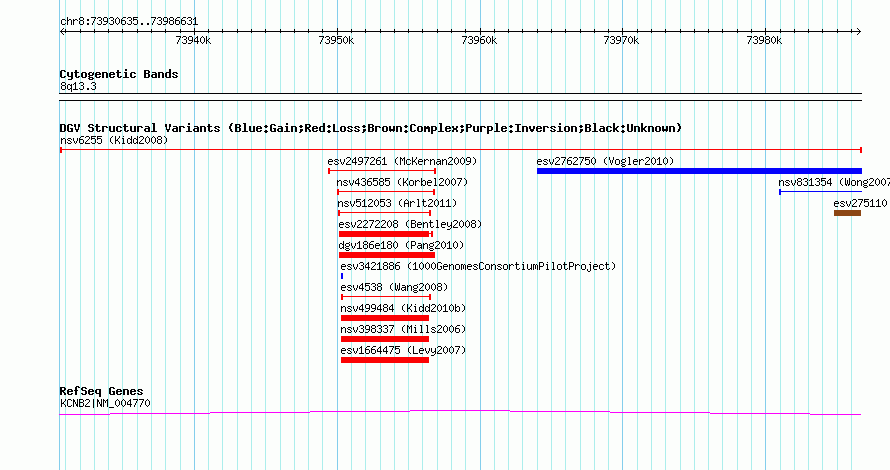Screen dimensions: 890x470
Task: Click the red dgv186e180 loss bar
Action: [x=387, y=255]
